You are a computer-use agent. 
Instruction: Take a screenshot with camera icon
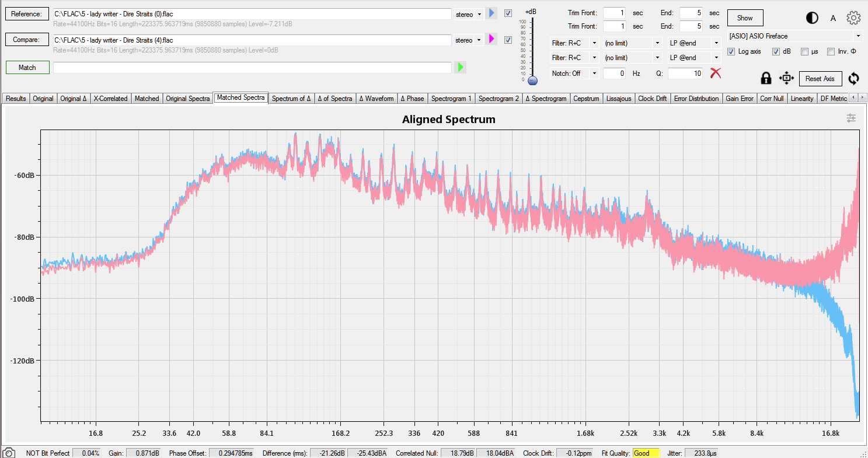coord(9,453)
